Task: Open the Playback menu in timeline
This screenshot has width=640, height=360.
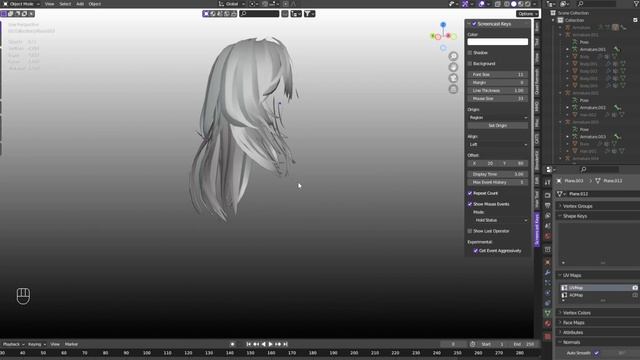Action: (12, 344)
